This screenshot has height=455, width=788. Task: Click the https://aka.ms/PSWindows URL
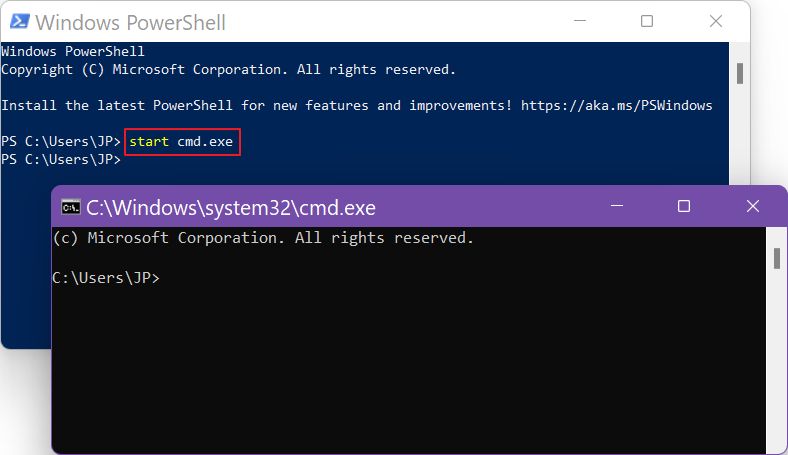[x=616, y=106]
